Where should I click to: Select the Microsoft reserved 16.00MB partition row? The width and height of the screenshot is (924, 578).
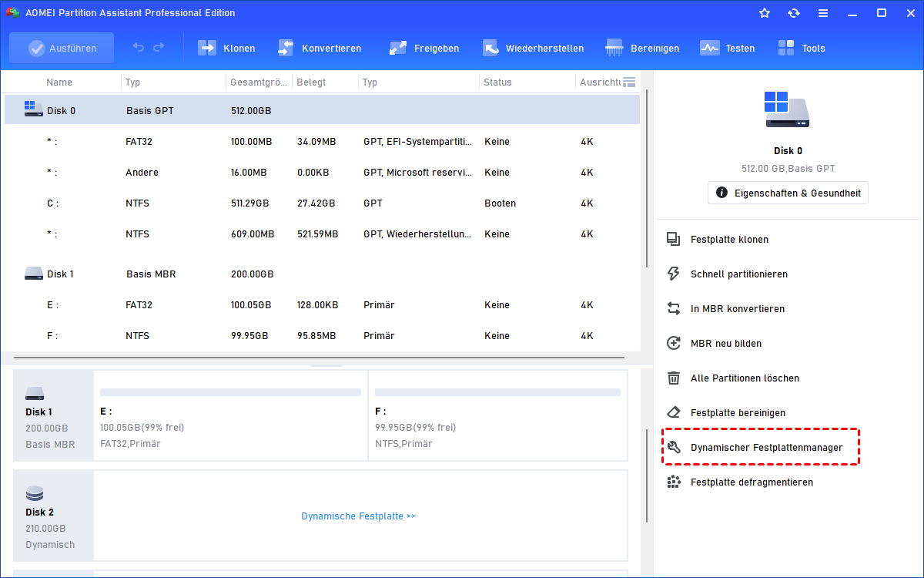322,173
